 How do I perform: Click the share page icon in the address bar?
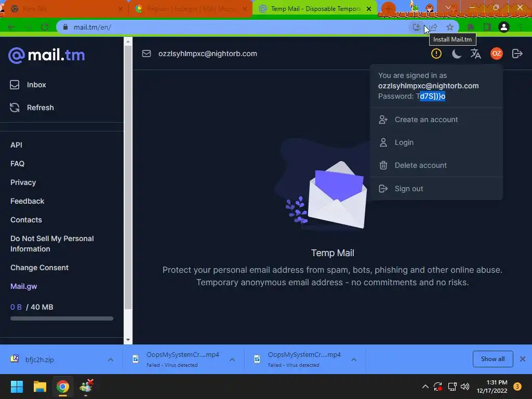pyautogui.click(x=434, y=27)
